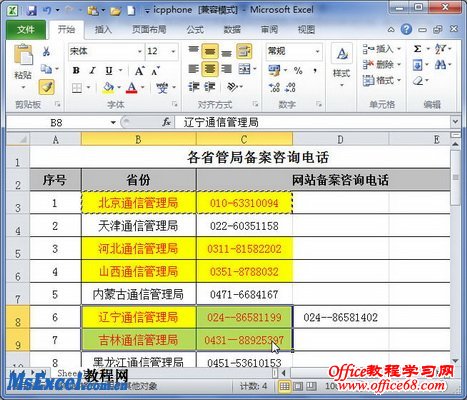This screenshot has width=467, height=400.
Task: Click the Paste clipboard icon
Action: tap(23, 55)
